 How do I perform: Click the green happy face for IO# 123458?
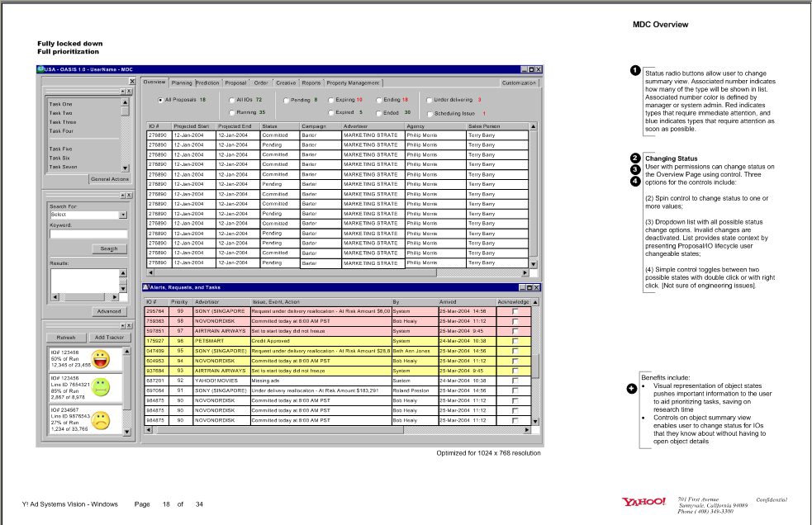click(99, 357)
